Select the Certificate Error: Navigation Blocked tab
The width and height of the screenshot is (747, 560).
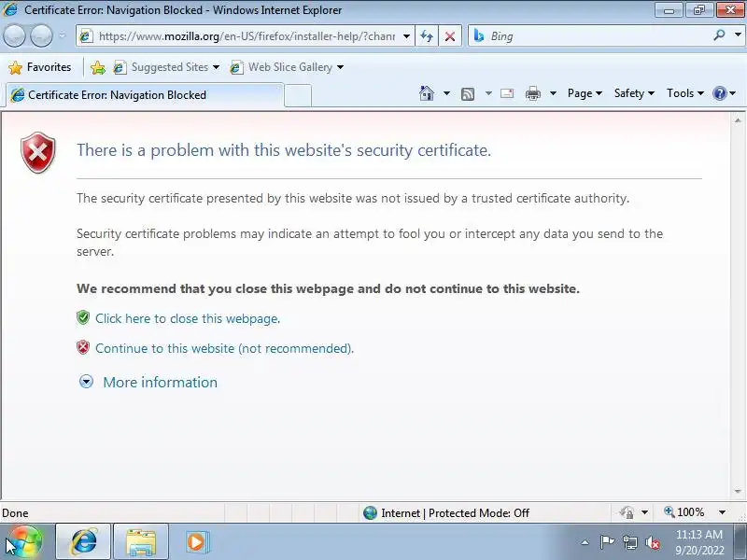[x=145, y=95]
